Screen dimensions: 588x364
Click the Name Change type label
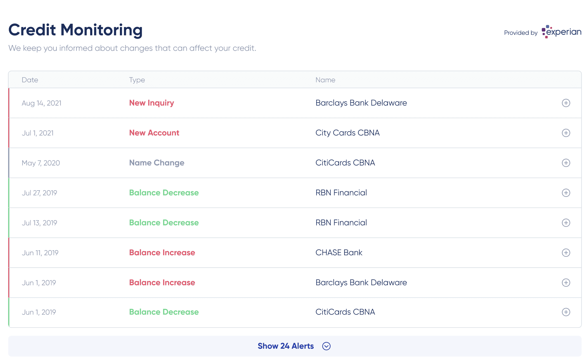click(x=157, y=163)
